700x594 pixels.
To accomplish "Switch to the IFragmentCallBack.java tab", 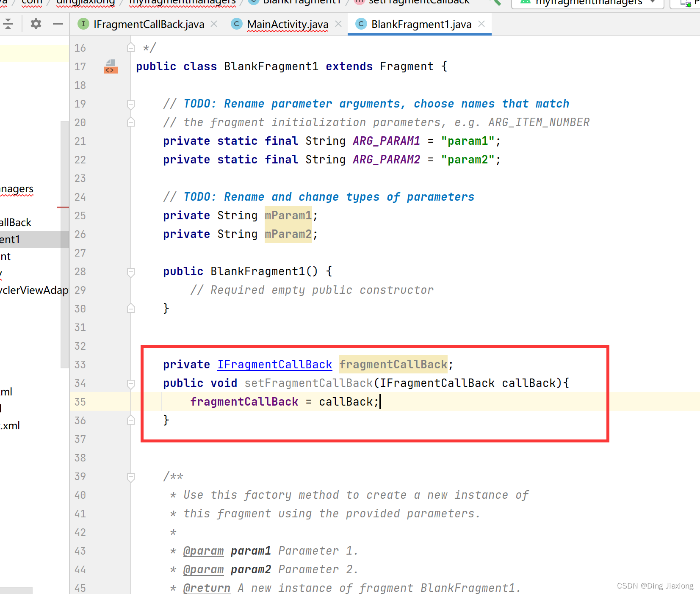I will pos(149,24).
